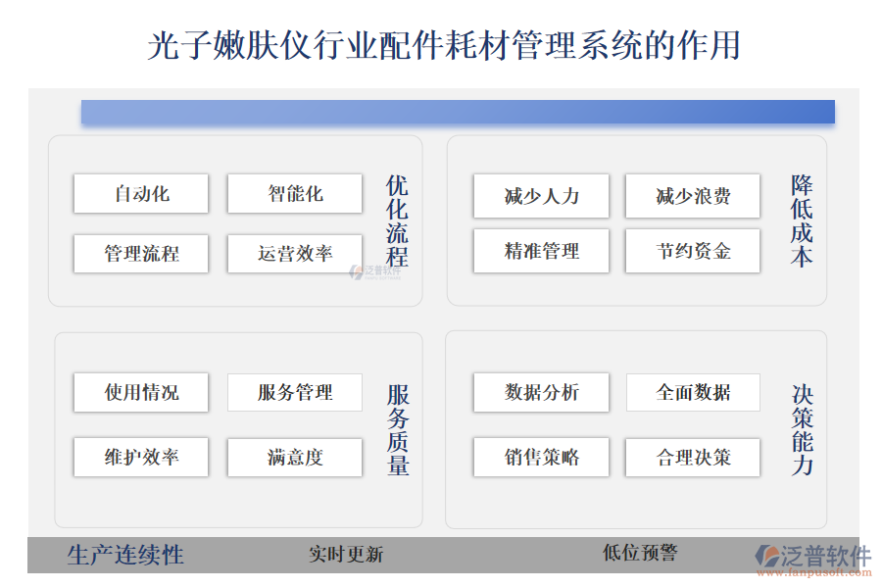The width and height of the screenshot is (882, 588).
Task: Select the 全面数据 box
Action: [692, 392]
